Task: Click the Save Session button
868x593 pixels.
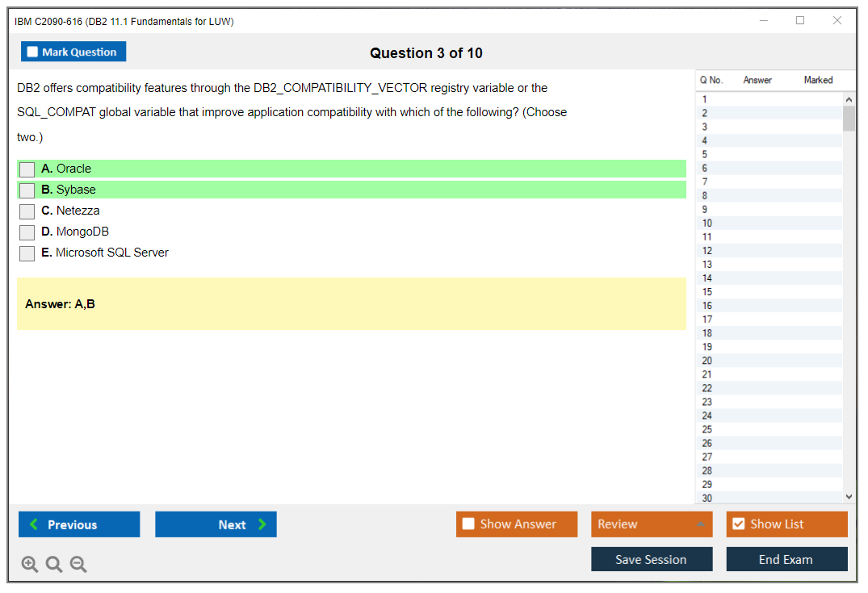Action: [651, 559]
